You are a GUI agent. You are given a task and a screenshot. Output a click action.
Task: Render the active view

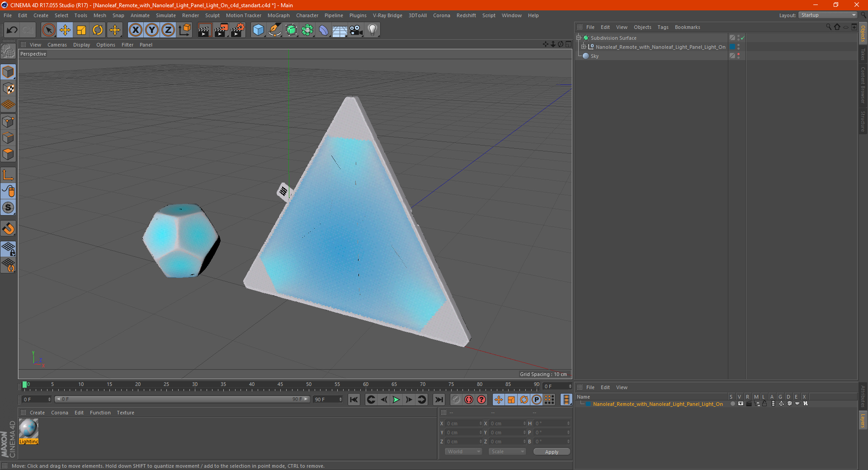click(204, 30)
